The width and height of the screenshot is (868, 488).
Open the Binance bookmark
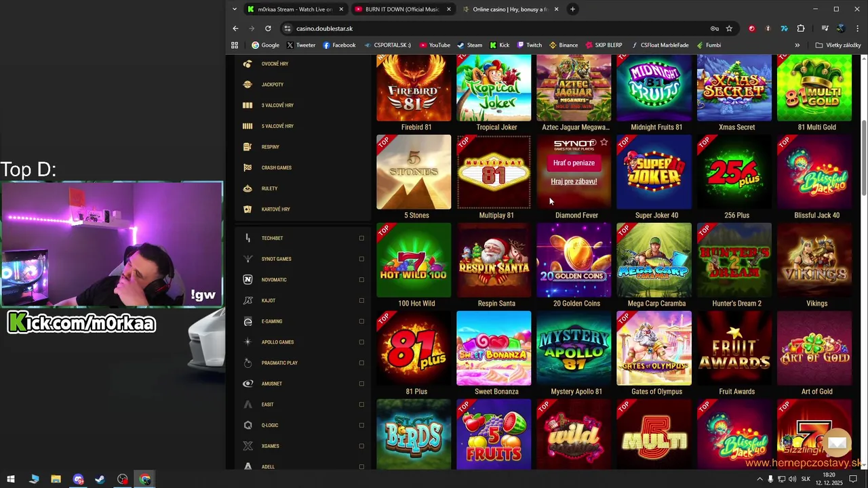point(564,45)
